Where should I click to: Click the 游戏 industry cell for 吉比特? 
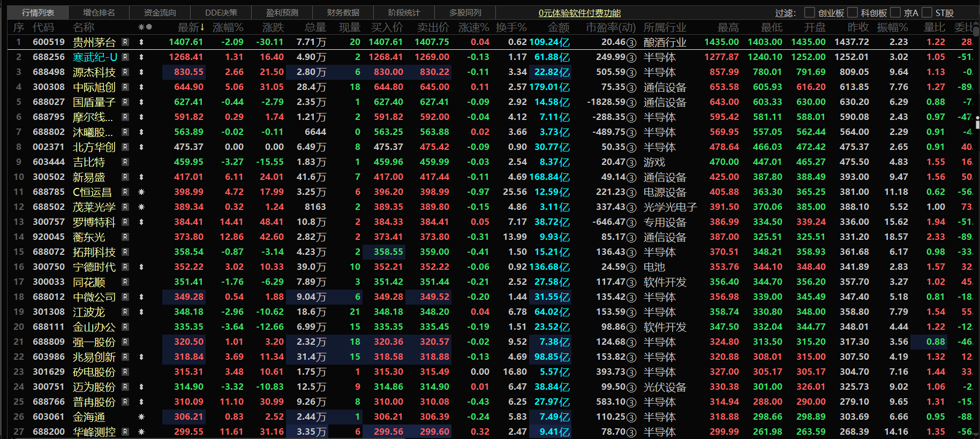[x=654, y=162]
